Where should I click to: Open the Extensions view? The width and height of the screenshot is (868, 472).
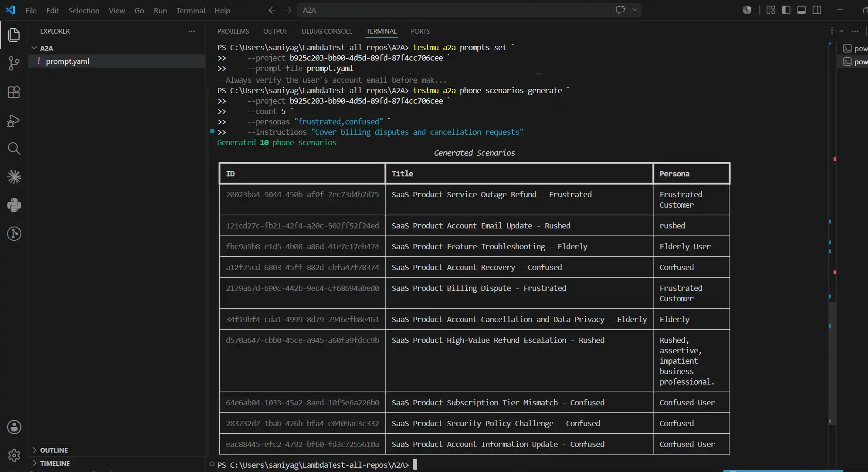[14, 92]
